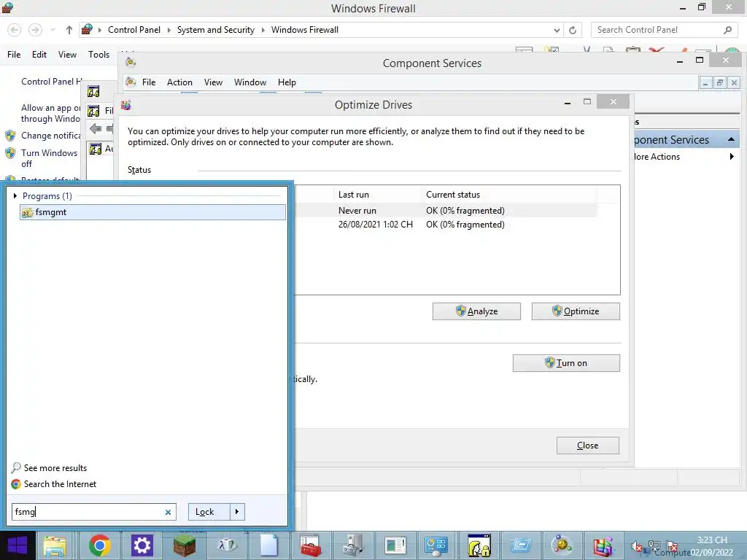747x560 pixels.
Task: Open File Explorer from the taskbar
Action: 55,545
